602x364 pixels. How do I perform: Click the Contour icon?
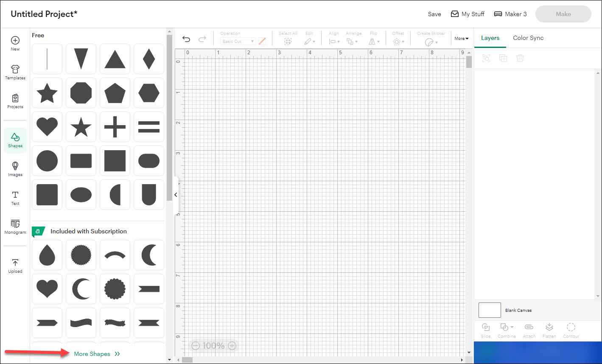[571, 330]
